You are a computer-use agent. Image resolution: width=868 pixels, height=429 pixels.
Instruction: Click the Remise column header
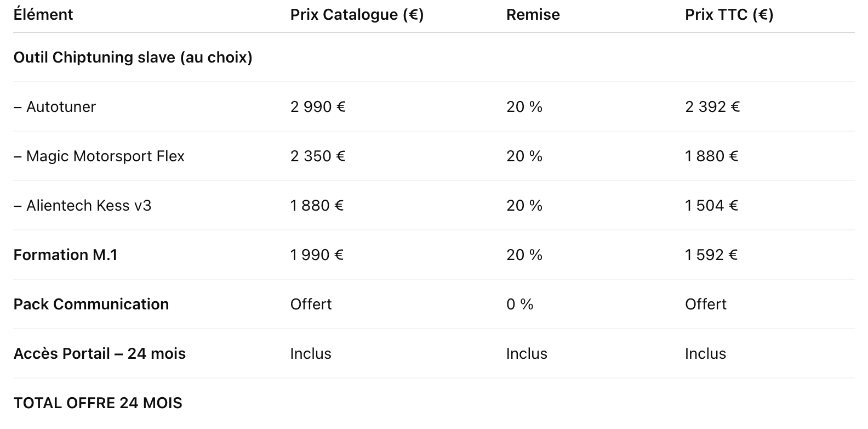point(533,14)
